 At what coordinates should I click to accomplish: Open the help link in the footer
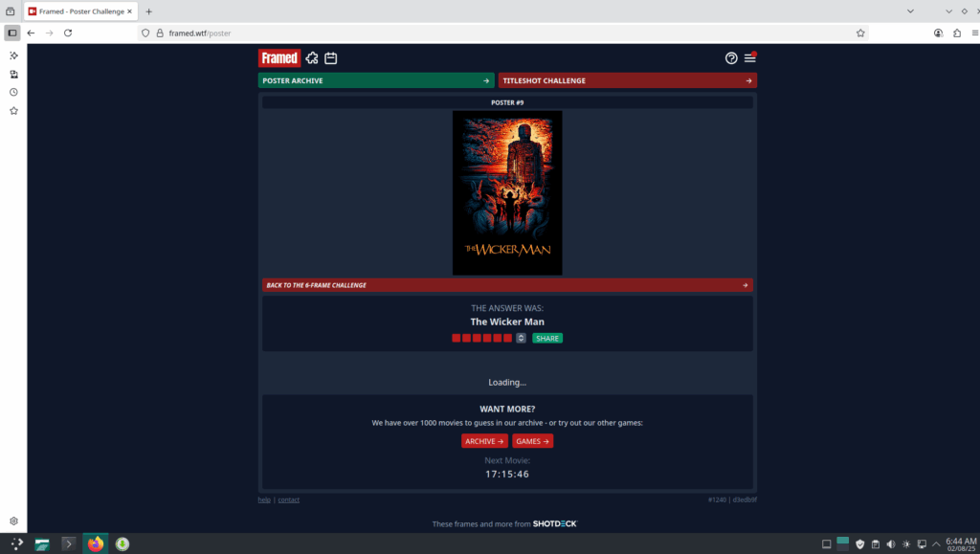tap(264, 499)
